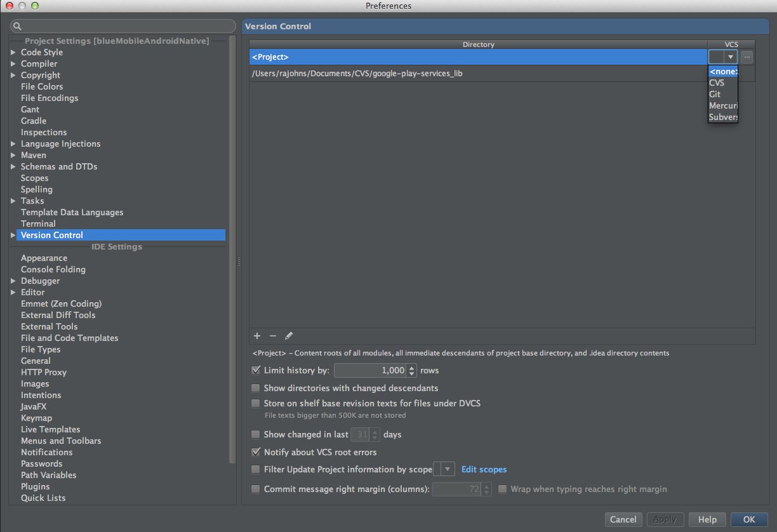
Task: Expand the Editor settings node
Action: [13, 293]
